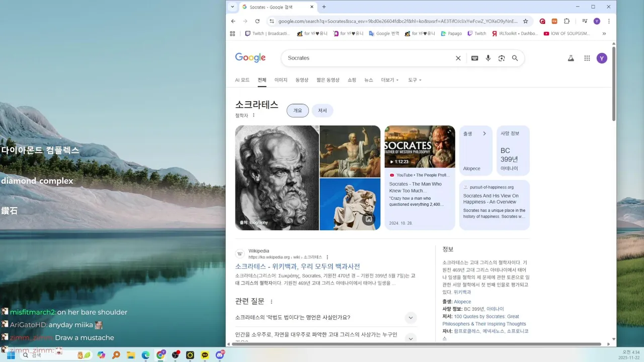Open Chrome three-dot menu
The height and width of the screenshot is (362, 644).
(x=609, y=21)
